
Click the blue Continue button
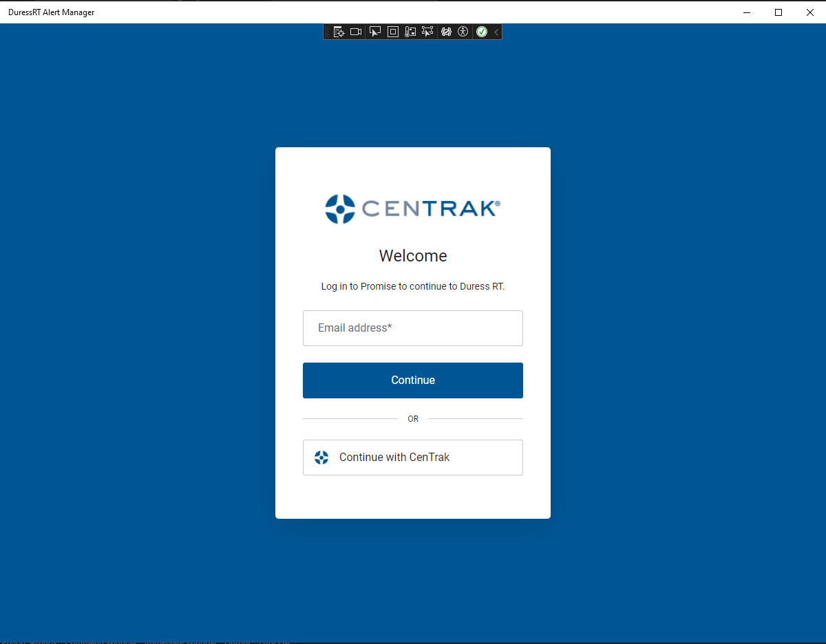[x=413, y=380]
